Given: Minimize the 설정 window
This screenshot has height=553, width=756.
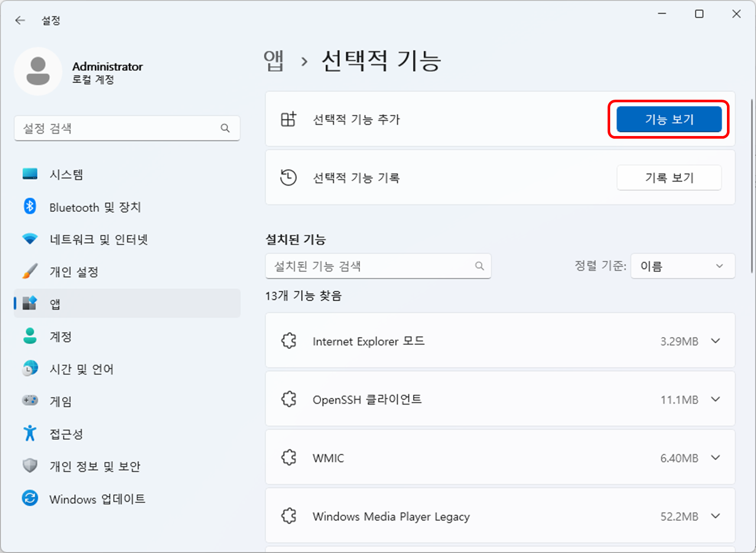Looking at the screenshot, I should (662, 14).
